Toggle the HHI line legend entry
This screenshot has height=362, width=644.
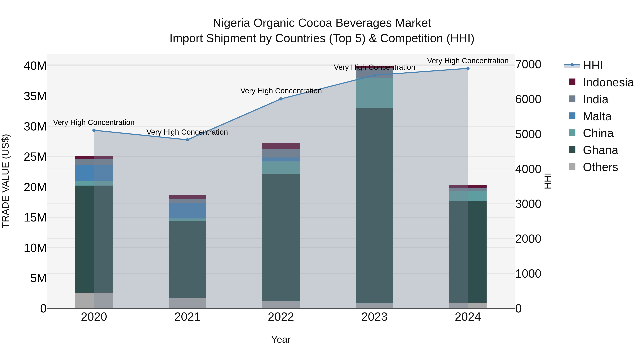click(583, 65)
